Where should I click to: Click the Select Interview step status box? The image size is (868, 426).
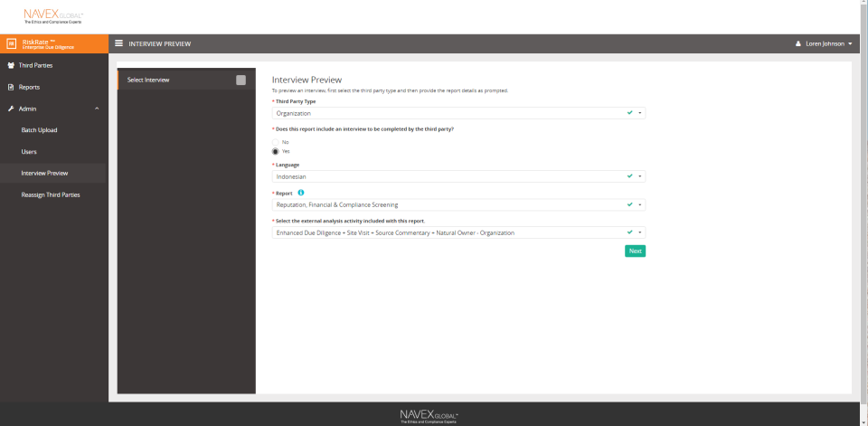(x=241, y=80)
